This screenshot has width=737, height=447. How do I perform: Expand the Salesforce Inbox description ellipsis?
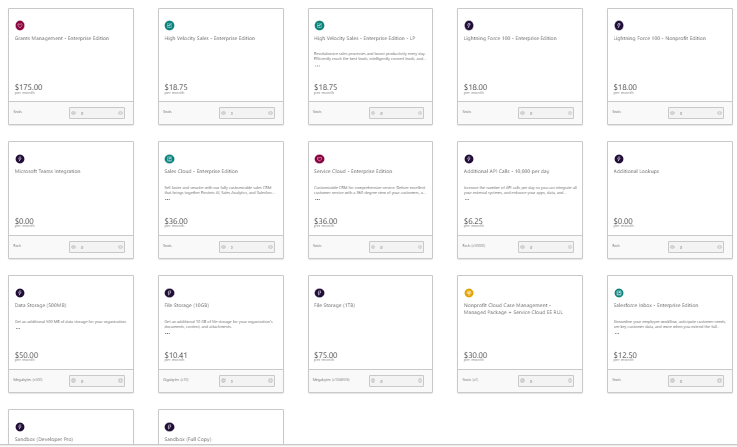tap(617, 333)
